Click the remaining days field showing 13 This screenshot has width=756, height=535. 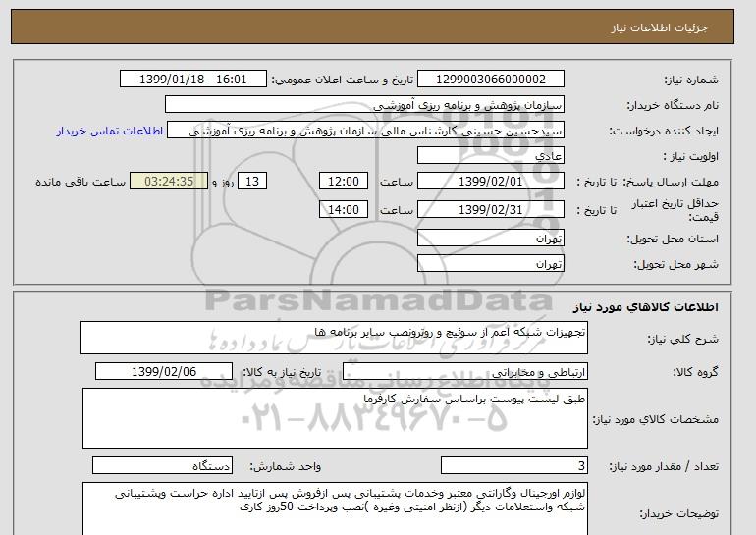252,182
